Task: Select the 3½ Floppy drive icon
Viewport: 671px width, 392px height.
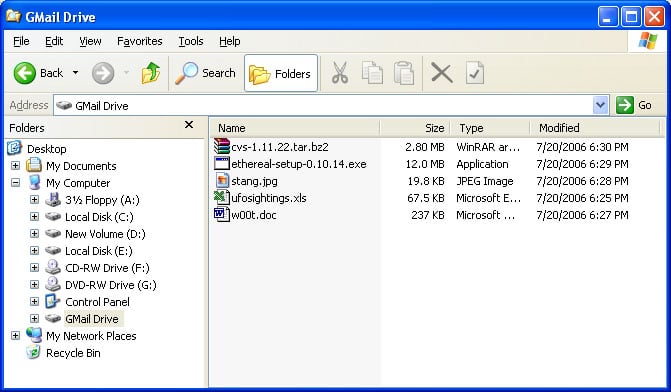Action: (x=53, y=199)
